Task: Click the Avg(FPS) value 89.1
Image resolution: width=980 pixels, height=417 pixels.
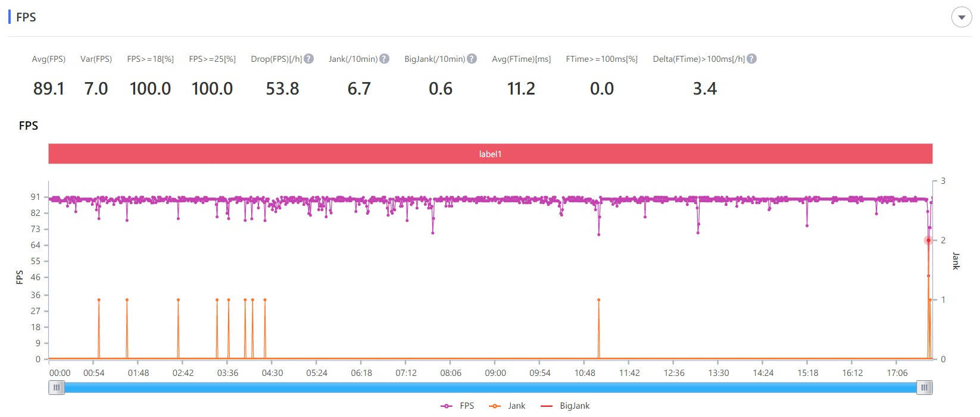Action: point(49,89)
